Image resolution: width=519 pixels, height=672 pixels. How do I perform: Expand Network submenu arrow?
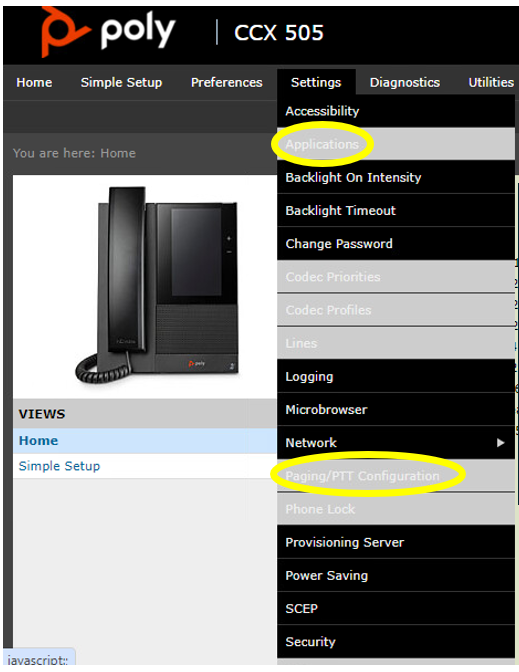point(500,443)
